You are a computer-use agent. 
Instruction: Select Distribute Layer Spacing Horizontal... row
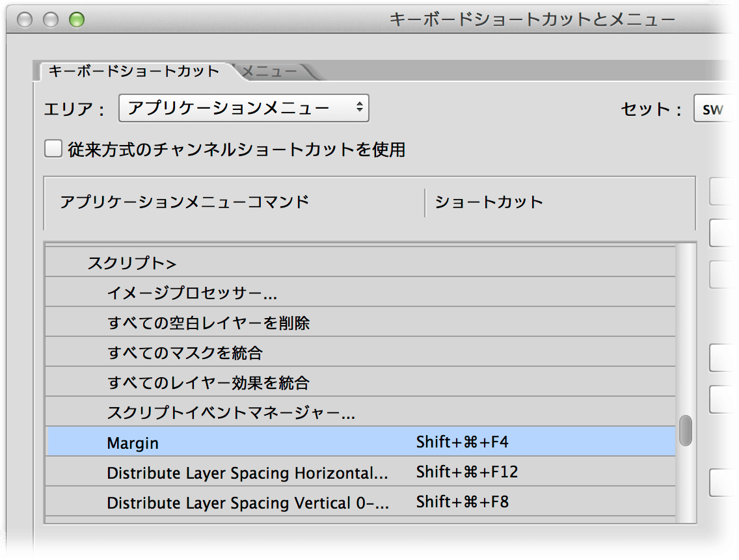(x=360, y=472)
